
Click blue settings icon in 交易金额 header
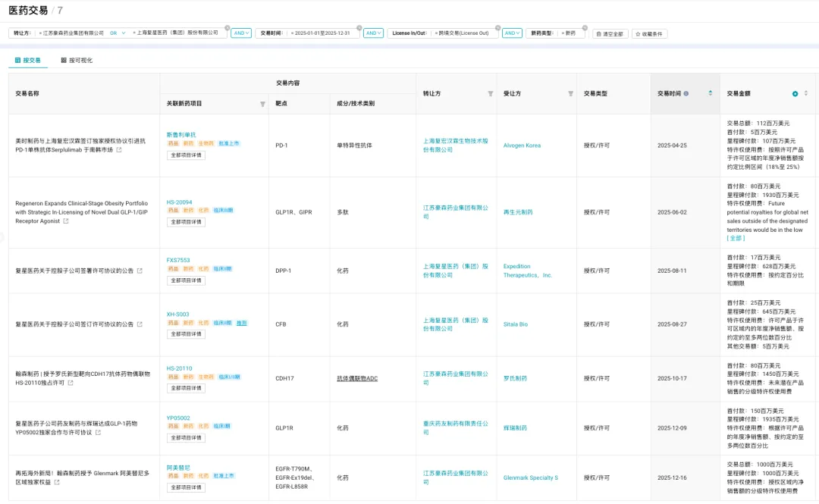pos(795,94)
